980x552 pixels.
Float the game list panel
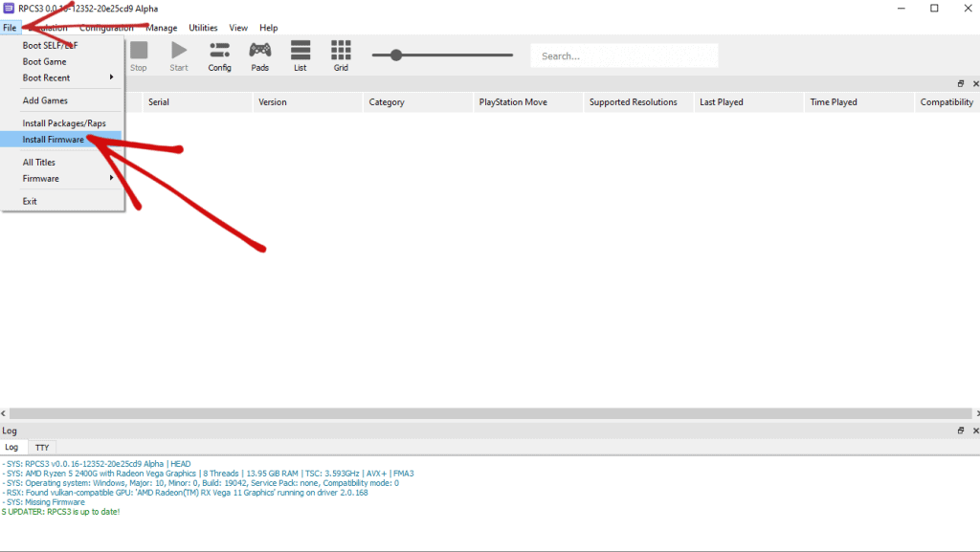pyautogui.click(x=961, y=84)
